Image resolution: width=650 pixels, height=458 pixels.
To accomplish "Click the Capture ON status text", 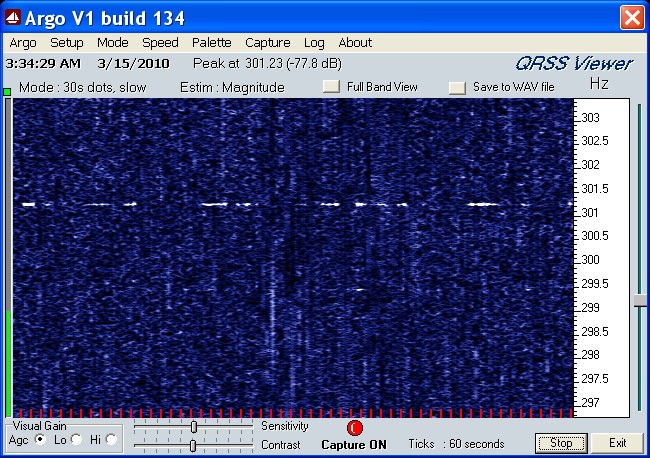I will [x=354, y=445].
